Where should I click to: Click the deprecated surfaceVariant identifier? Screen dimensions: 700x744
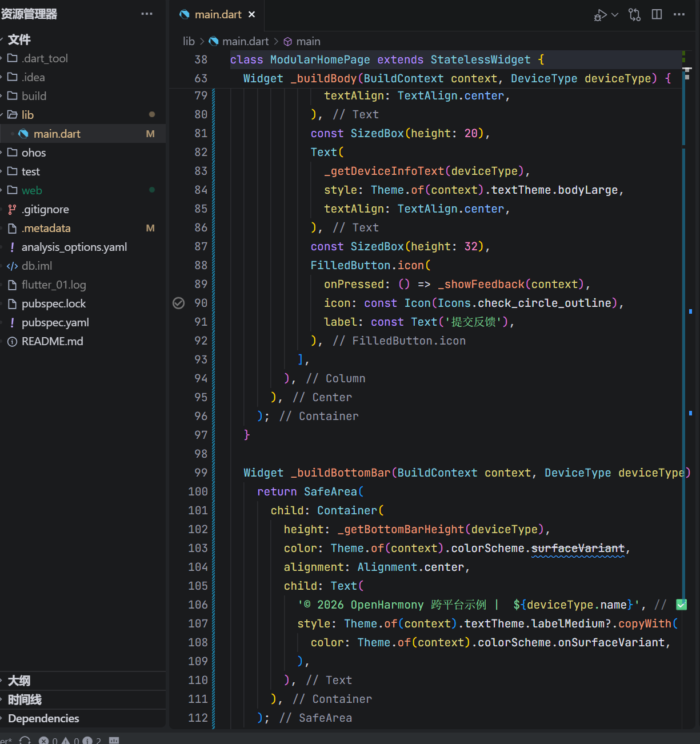tap(578, 548)
